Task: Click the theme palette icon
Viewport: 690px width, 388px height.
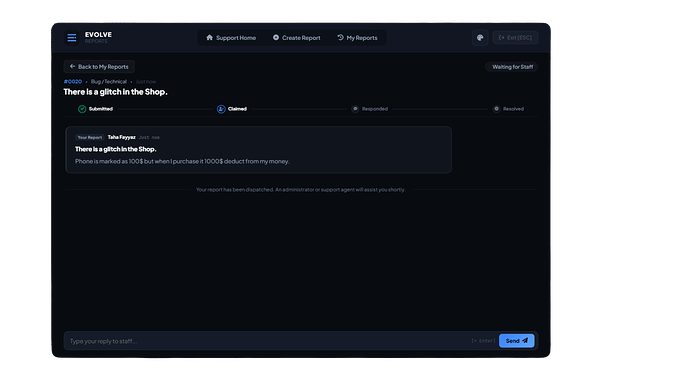Action: coord(480,38)
